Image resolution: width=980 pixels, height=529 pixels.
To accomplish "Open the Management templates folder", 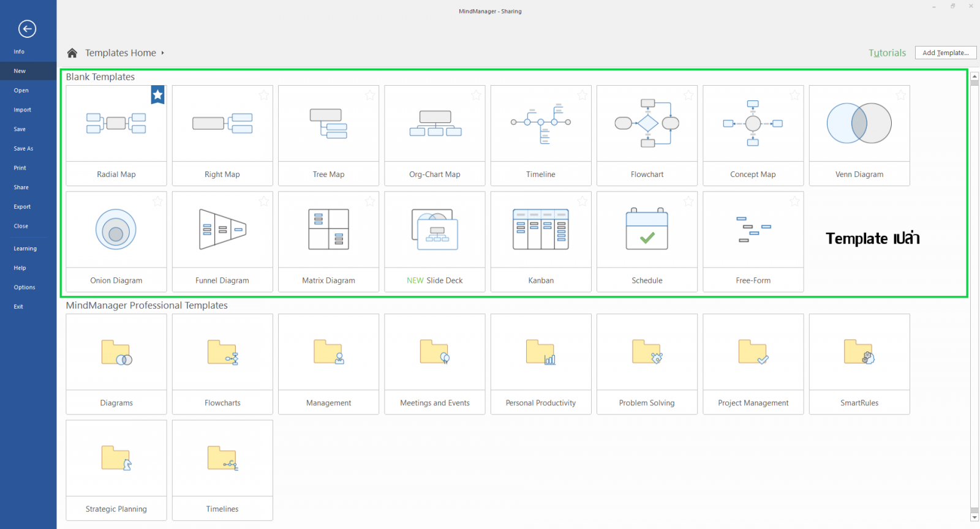I will tap(328, 364).
